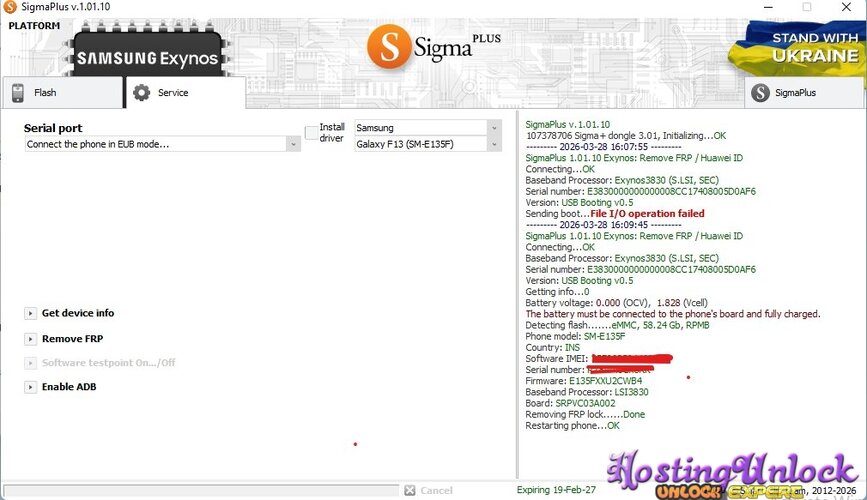The image size is (867, 500).
Task: Click the Enable ADB label
Action: pyautogui.click(x=69, y=387)
